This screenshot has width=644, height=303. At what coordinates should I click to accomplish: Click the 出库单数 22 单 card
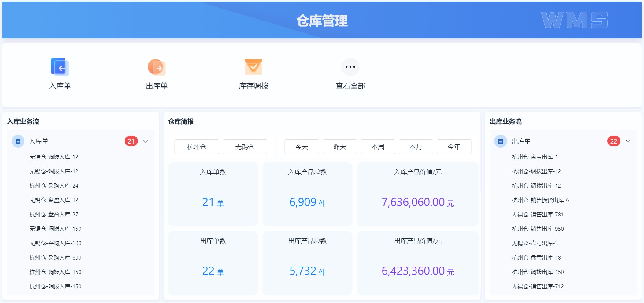[213, 263]
